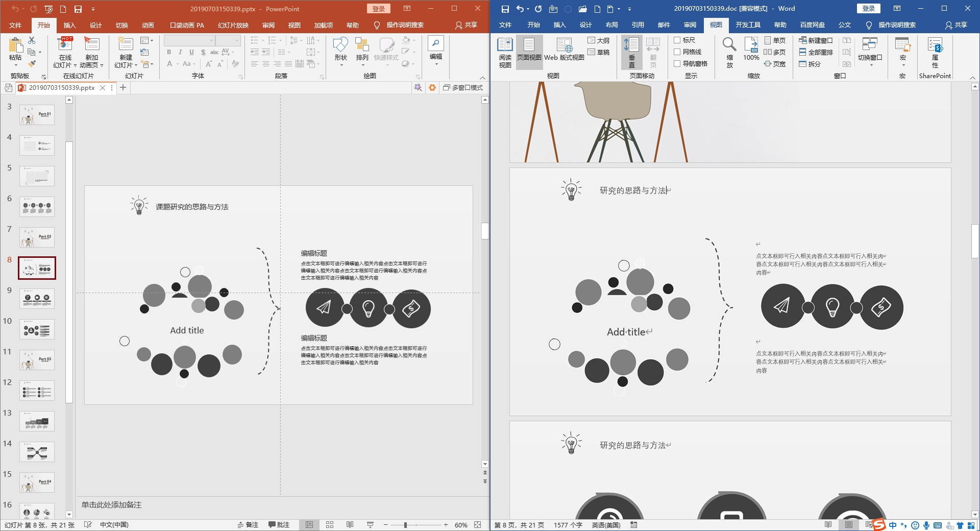Open the Design tab in PowerPoint

coord(95,25)
